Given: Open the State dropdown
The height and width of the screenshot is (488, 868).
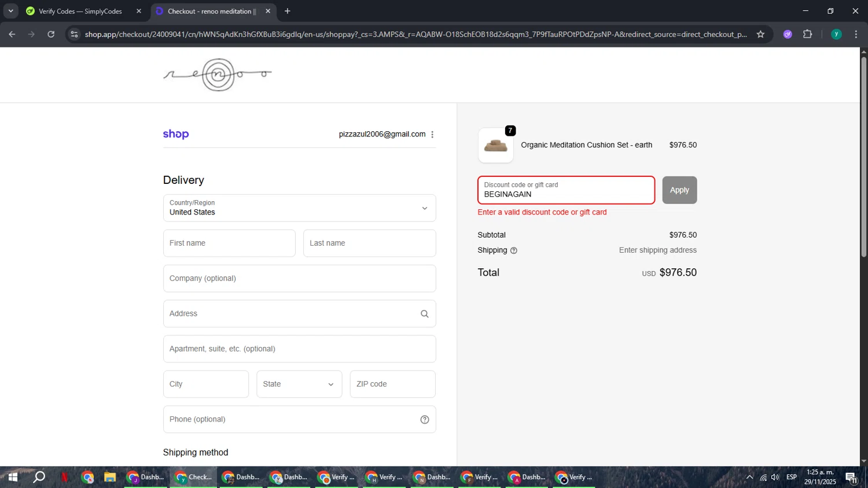Looking at the screenshot, I should click(299, 384).
